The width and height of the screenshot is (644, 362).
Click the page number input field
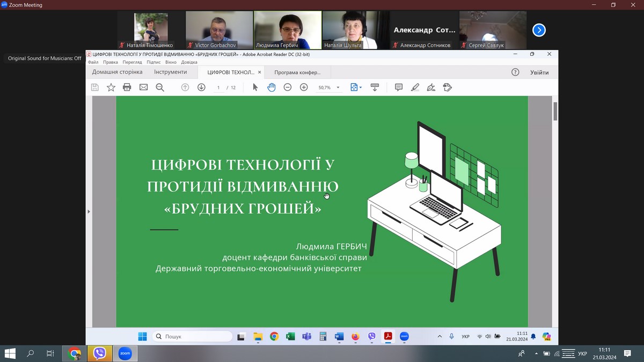coord(218,87)
